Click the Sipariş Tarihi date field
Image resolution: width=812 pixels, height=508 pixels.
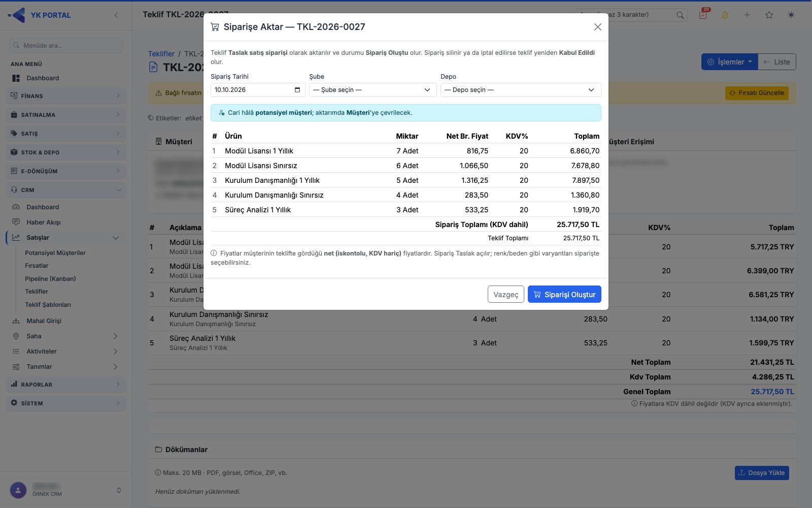258,90
